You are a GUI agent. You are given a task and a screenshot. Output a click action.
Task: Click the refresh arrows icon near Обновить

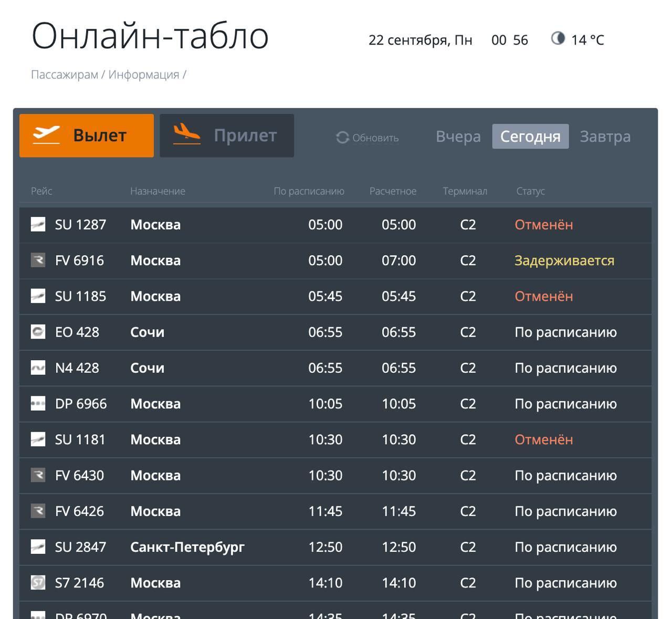click(x=342, y=138)
